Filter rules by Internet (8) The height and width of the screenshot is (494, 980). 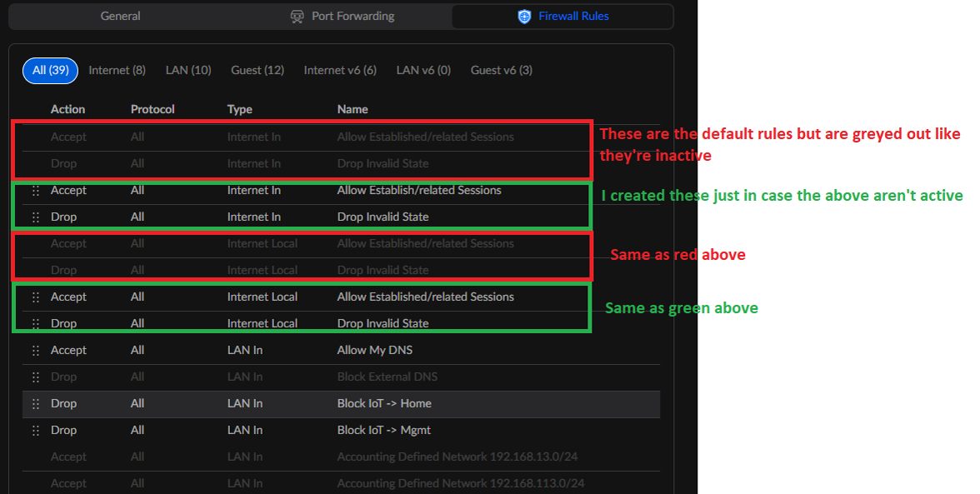click(117, 70)
